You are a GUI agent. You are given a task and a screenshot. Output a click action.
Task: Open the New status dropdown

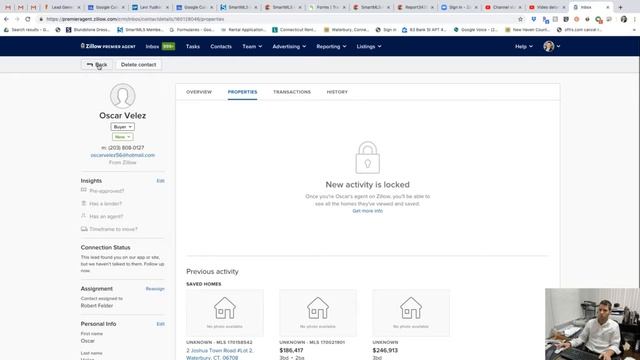tap(122, 137)
